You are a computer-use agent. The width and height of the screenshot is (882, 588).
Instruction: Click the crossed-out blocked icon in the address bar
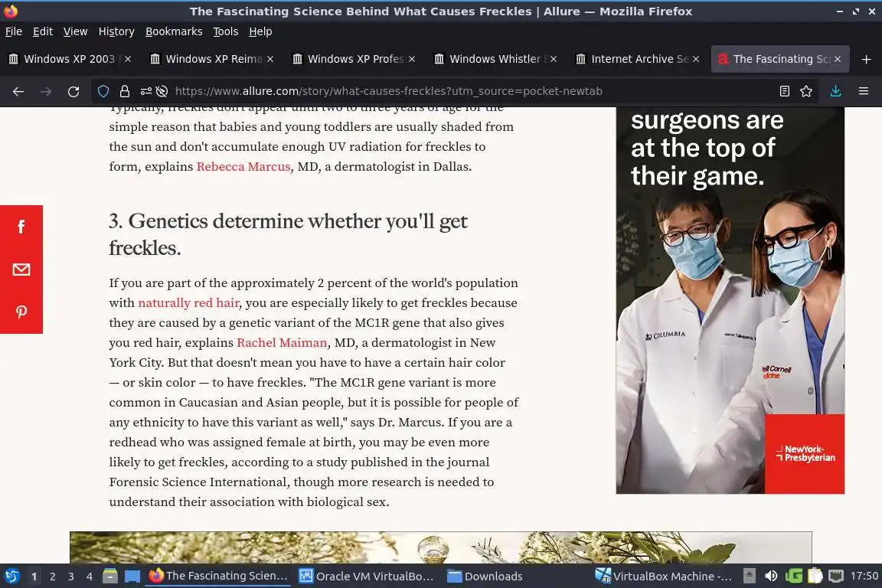pyautogui.click(x=162, y=91)
